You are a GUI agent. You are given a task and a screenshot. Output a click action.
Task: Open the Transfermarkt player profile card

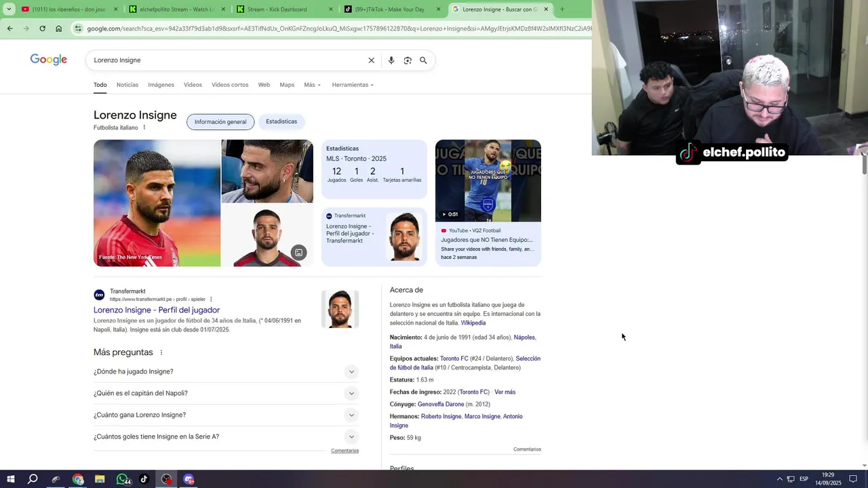click(374, 237)
